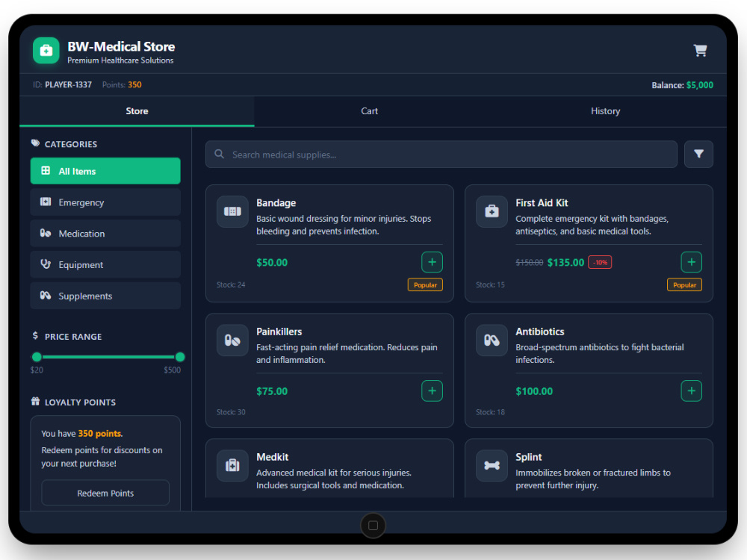Click the BW-Medical Store title
Viewport: 747px width, 560px height.
pos(121,46)
